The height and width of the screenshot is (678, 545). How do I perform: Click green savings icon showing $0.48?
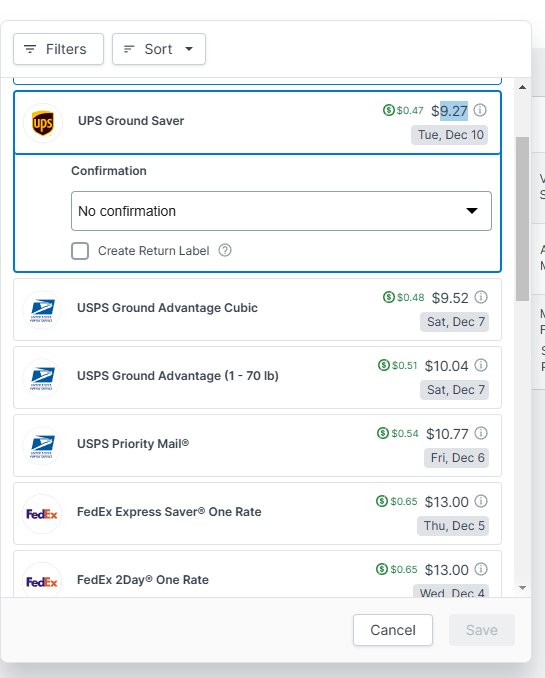pos(389,297)
